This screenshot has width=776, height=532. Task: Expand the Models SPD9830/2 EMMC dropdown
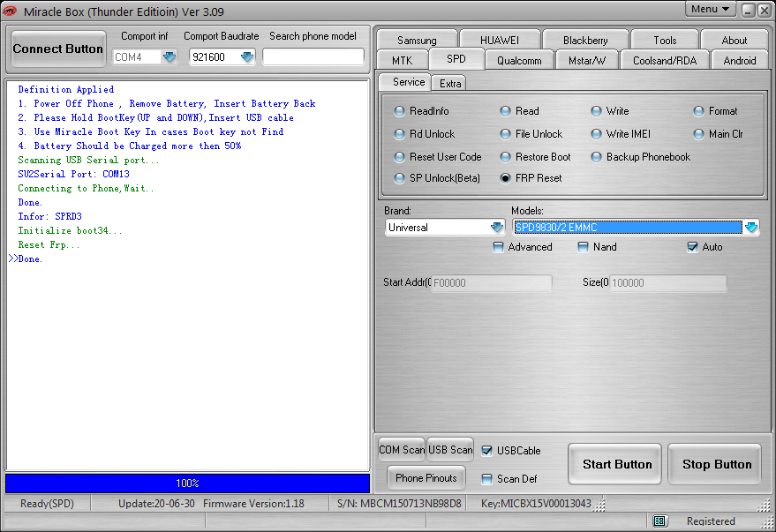pos(751,228)
